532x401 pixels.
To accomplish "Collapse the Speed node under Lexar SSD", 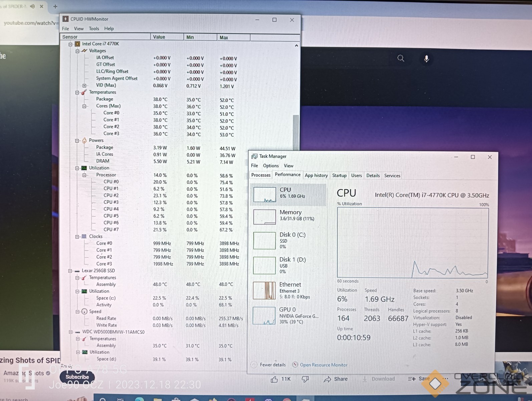I will tap(77, 312).
